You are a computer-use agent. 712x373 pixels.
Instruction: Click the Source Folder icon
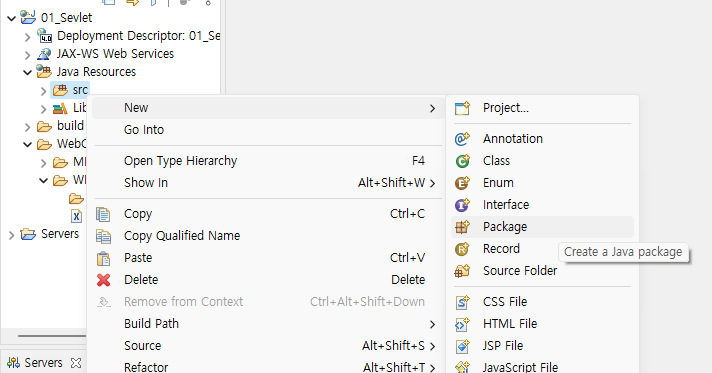pyautogui.click(x=462, y=271)
